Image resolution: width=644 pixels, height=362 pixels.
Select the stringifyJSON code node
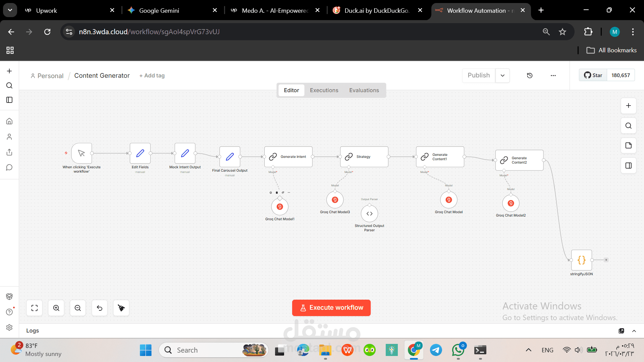[581, 260]
